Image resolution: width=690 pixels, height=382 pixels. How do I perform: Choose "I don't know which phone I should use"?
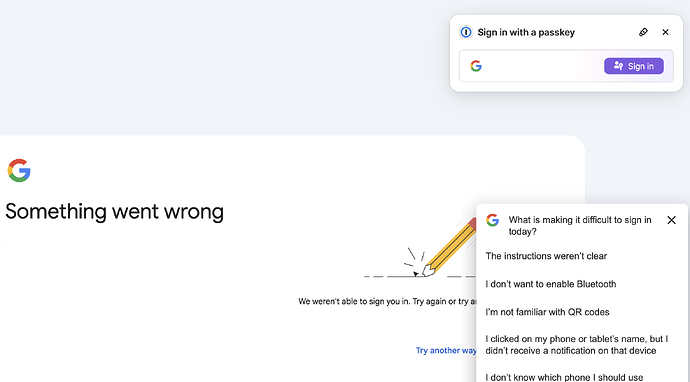[564, 377]
